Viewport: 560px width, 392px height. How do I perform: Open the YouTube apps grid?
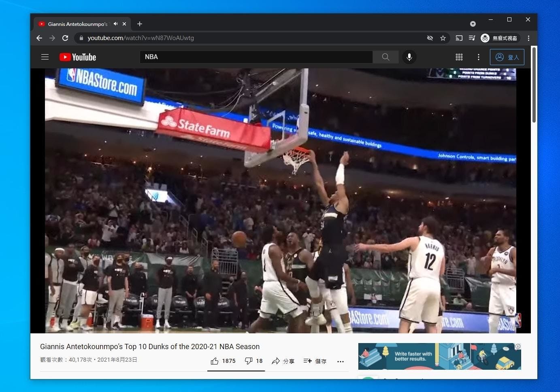(459, 57)
